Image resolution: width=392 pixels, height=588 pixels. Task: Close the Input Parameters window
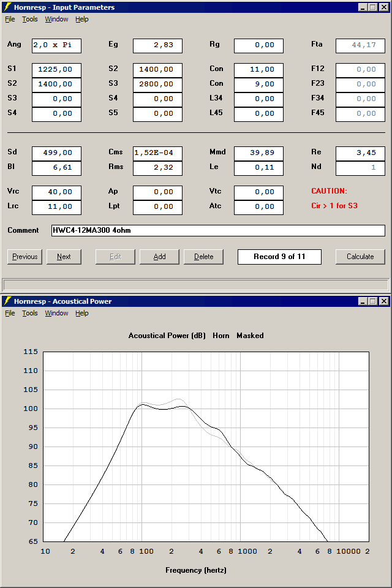click(x=384, y=7)
